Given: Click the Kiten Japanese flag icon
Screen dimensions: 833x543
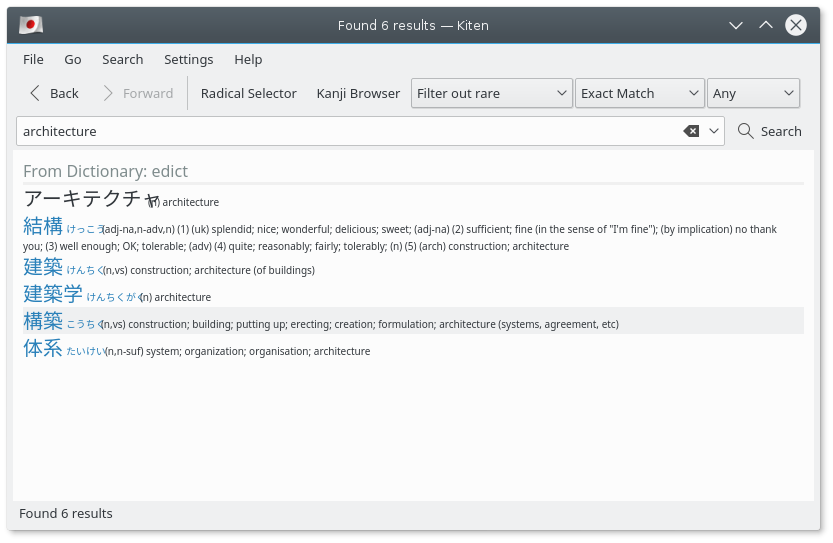Looking at the screenshot, I should point(30,25).
